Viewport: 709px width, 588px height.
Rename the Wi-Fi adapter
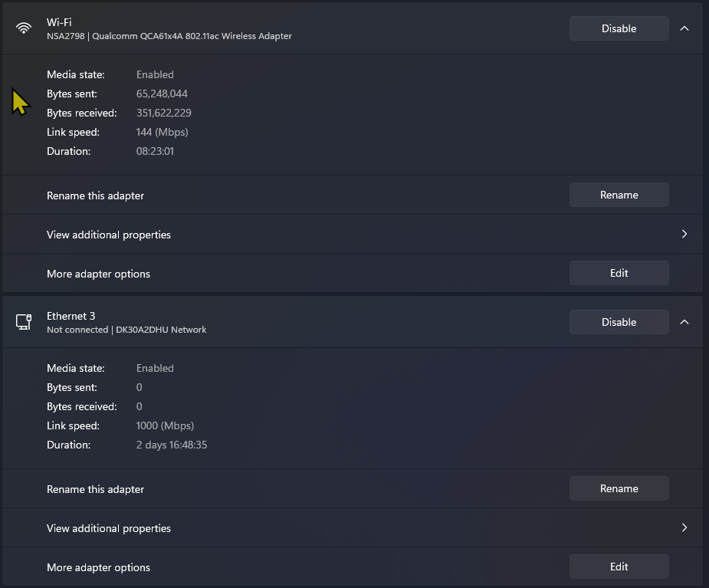click(619, 195)
